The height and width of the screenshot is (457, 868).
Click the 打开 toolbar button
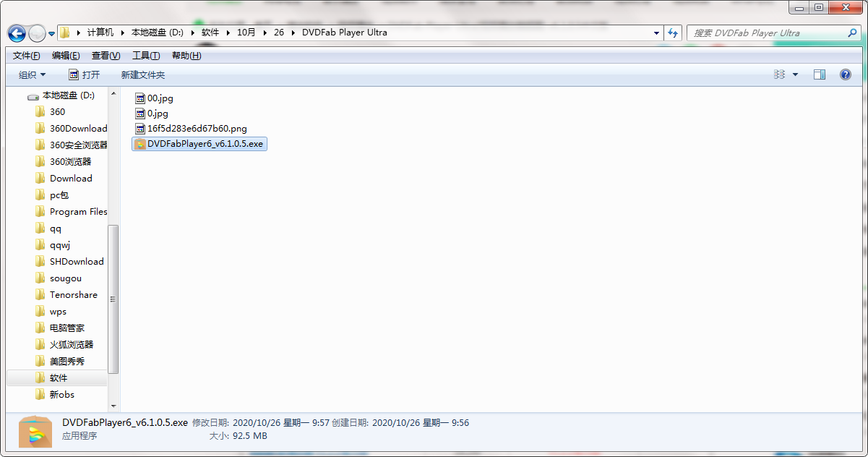pyautogui.click(x=85, y=74)
